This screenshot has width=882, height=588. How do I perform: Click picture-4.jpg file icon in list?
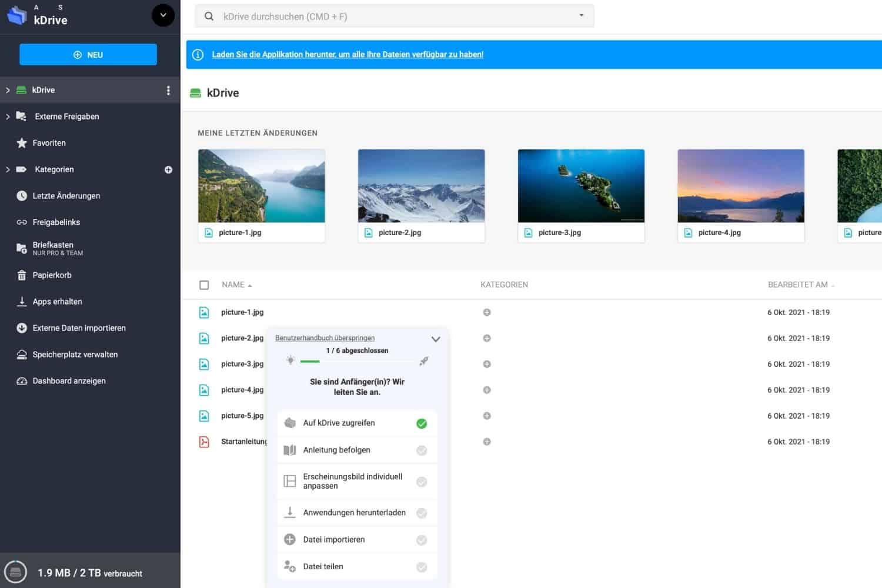204,390
